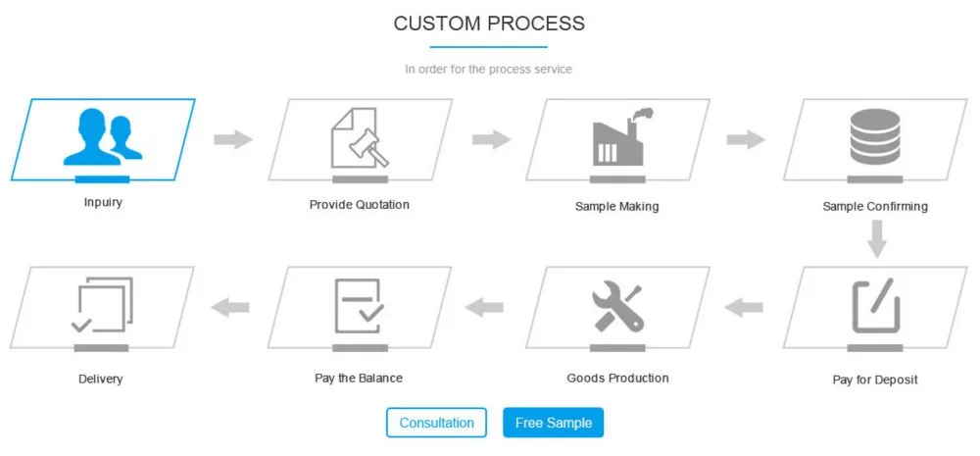Select the Goods Production wrench and screwdriver icon

point(617,307)
